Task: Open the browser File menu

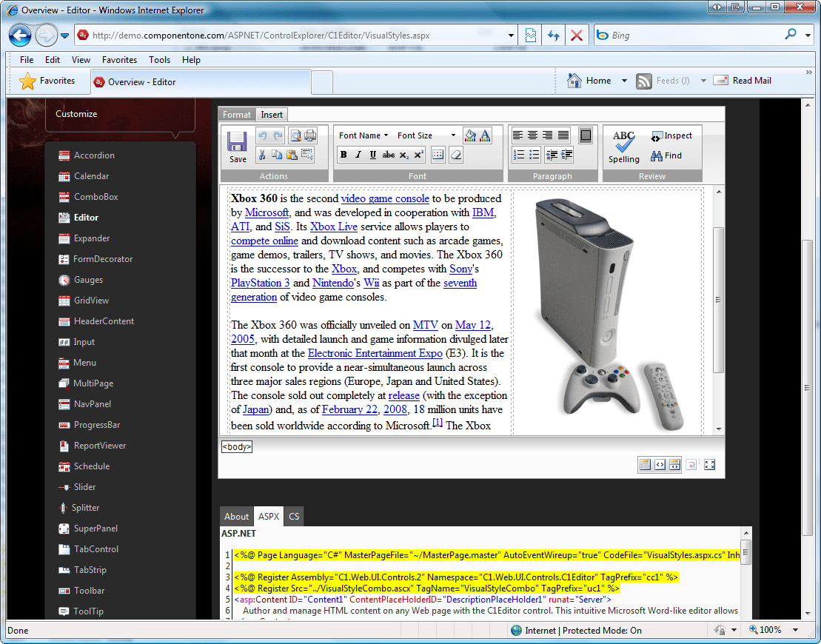Action: point(27,60)
